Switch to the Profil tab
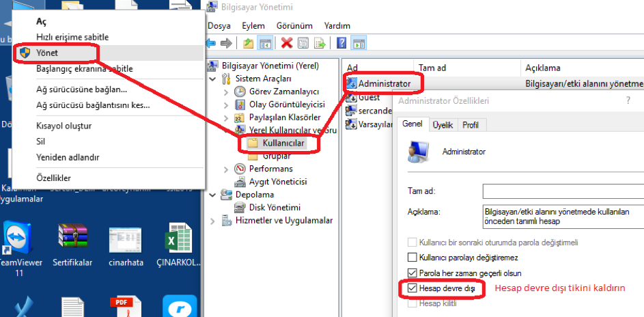This screenshot has height=317, width=644. click(x=471, y=125)
